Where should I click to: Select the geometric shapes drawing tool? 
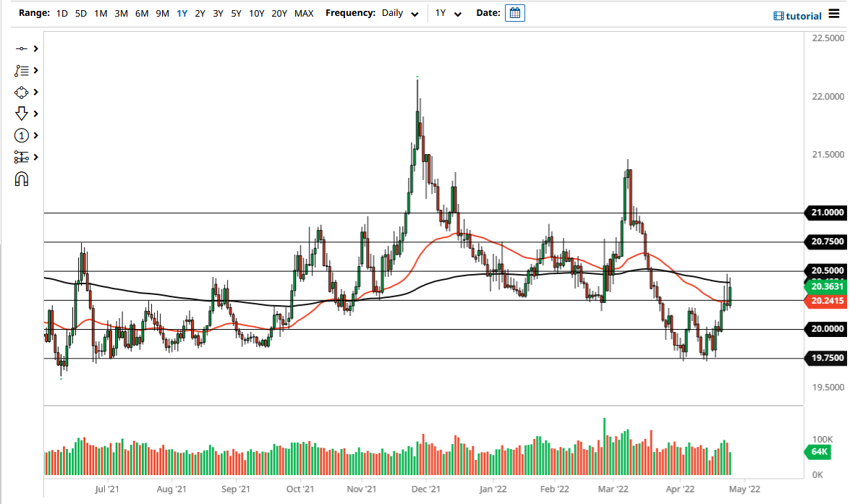[x=22, y=92]
